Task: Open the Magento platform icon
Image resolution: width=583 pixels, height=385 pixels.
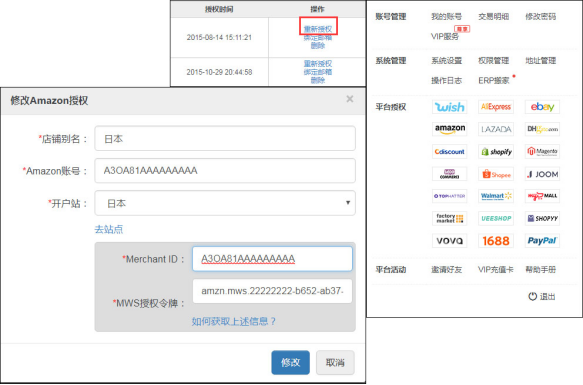Action: tap(542, 151)
